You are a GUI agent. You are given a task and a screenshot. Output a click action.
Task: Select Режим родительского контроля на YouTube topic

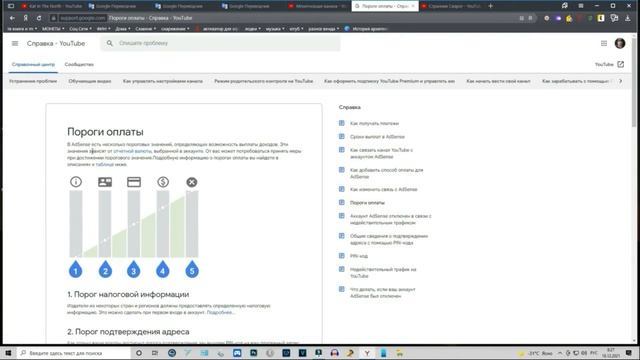[264, 81]
